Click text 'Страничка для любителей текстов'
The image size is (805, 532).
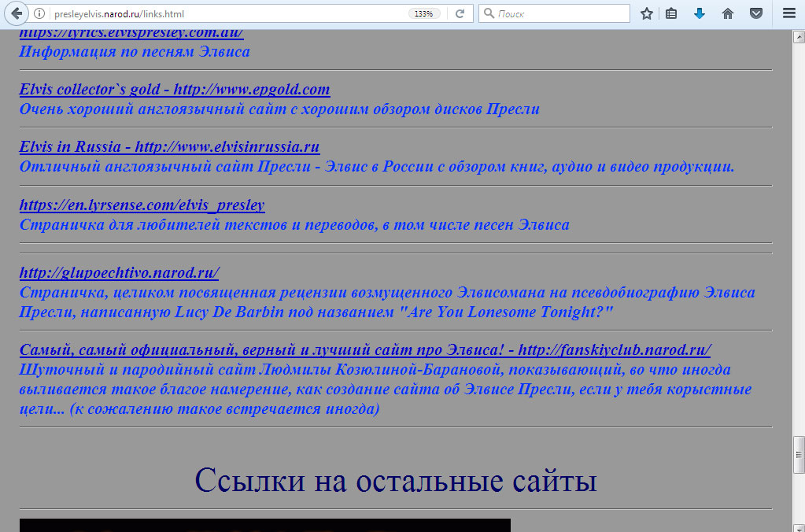point(294,224)
